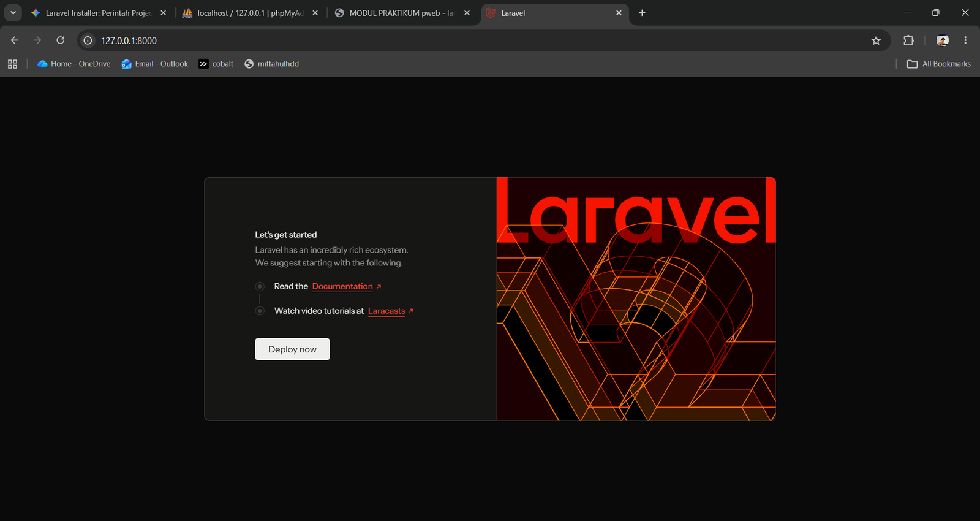
Task: View site information icon
Action: click(88, 40)
